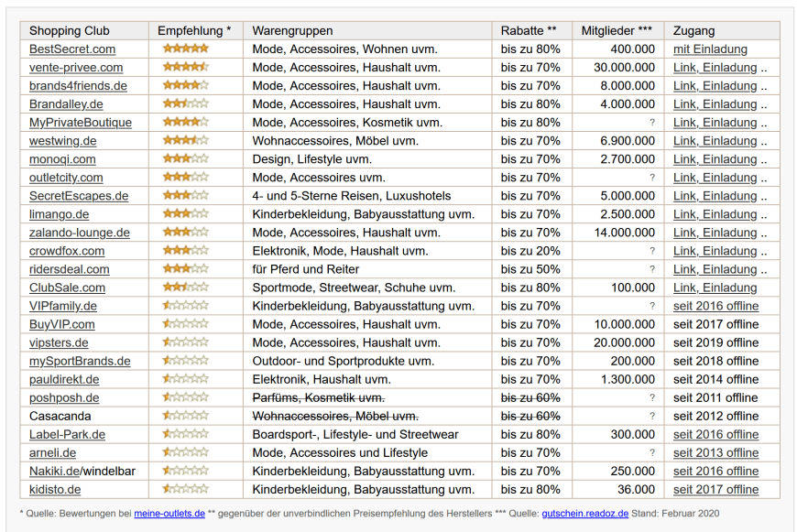Click "seit 2011 offline" status text

coord(715,398)
